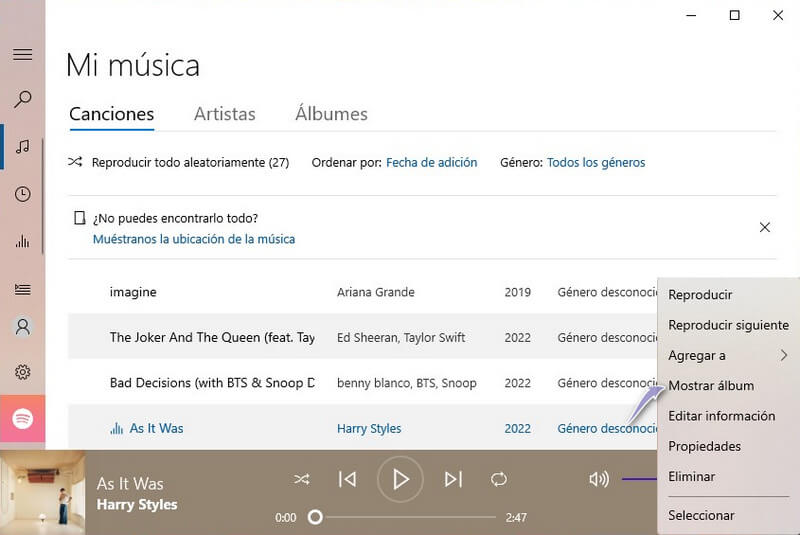800x535 pixels.
Task: Click Harry Styles name in player bar
Action: pyautogui.click(x=137, y=504)
